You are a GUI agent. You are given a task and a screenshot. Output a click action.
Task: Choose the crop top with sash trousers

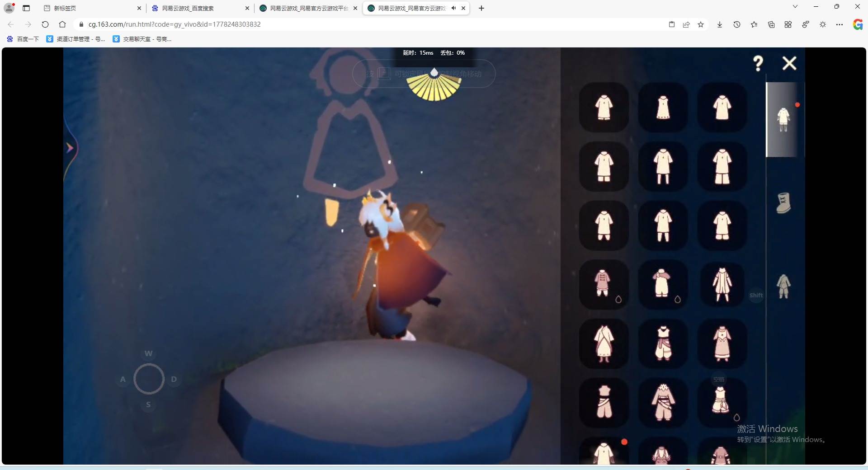click(663, 343)
